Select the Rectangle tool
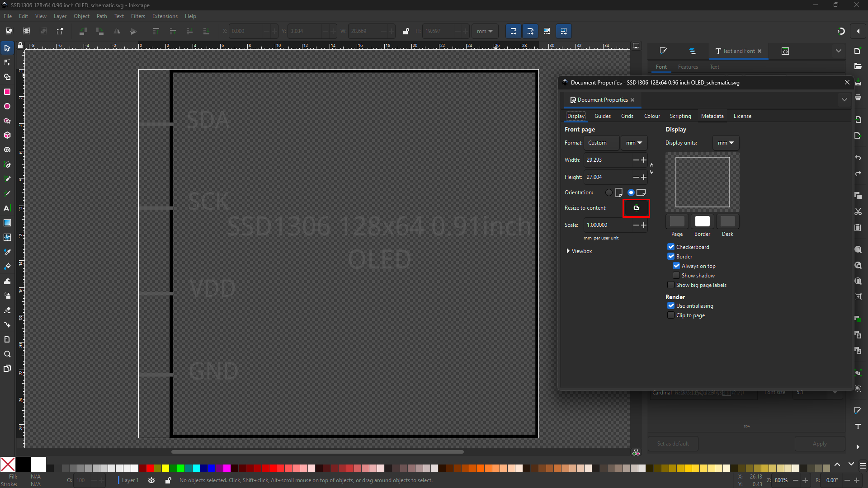The width and height of the screenshot is (868, 488). coord(8,92)
